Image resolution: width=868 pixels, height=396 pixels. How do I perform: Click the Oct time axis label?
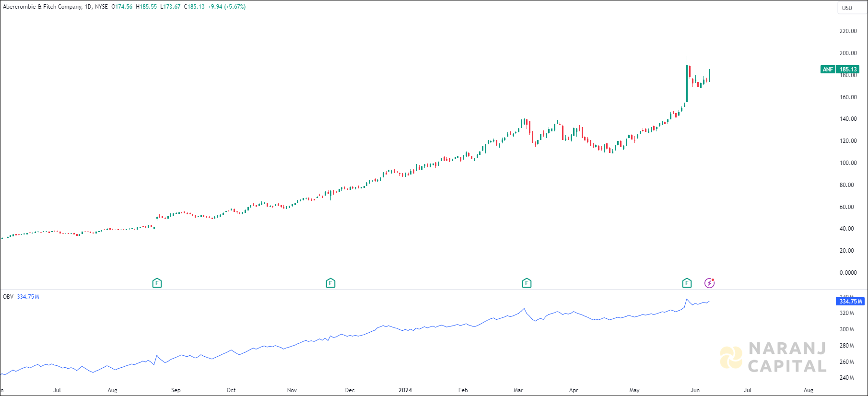(231, 390)
